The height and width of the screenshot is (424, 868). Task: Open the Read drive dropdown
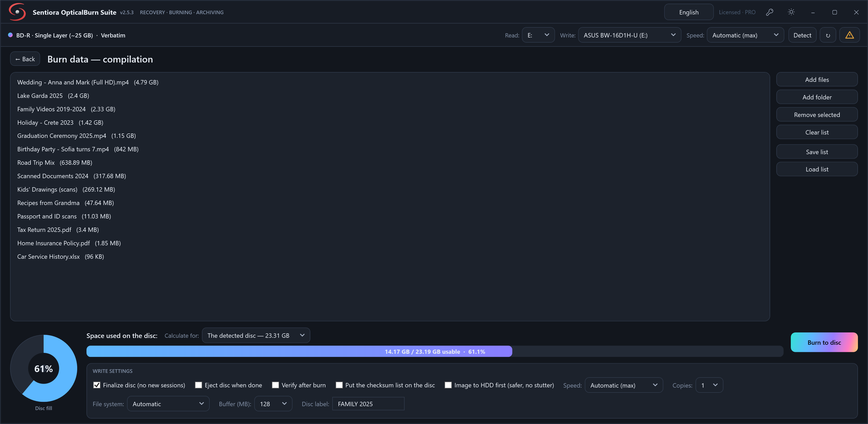538,35
